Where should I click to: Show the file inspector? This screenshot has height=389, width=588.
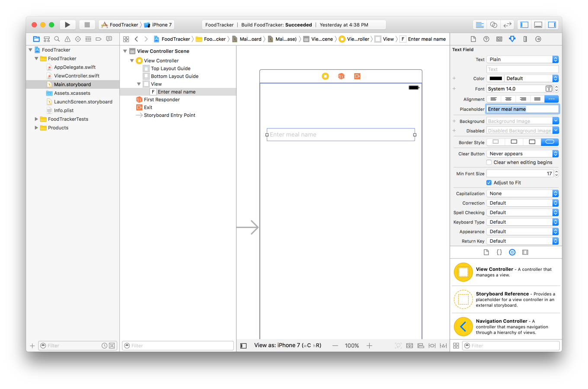[473, 39]
